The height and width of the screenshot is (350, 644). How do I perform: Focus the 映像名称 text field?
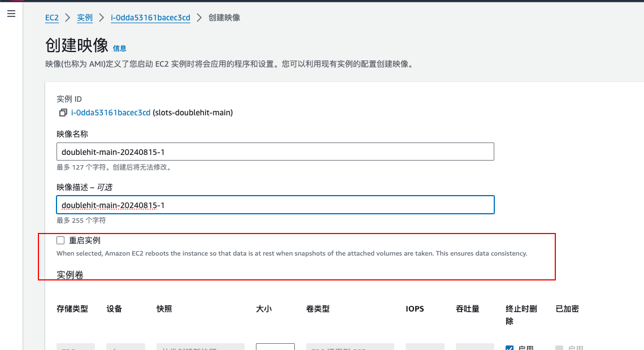click(x=275, y=152)
